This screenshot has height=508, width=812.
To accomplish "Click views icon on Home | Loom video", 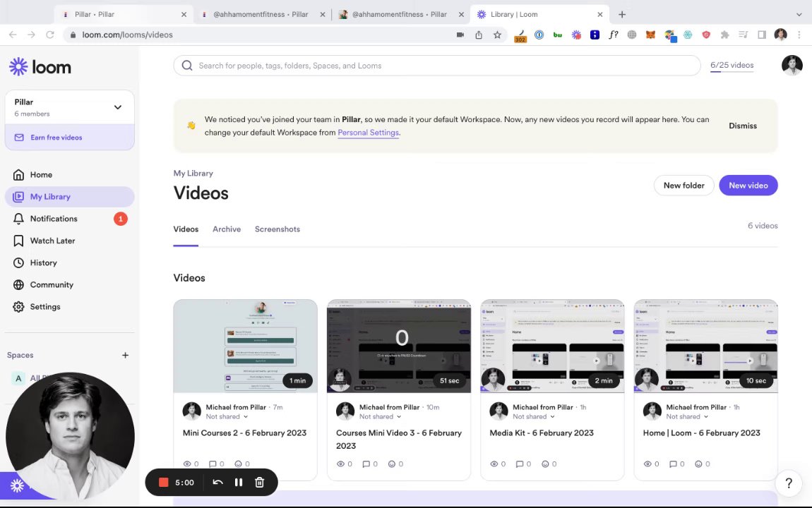I will [647, 464].
